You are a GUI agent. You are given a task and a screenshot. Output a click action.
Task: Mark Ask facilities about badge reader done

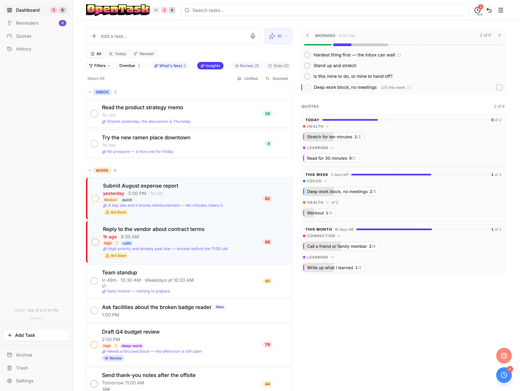point(94,311)
